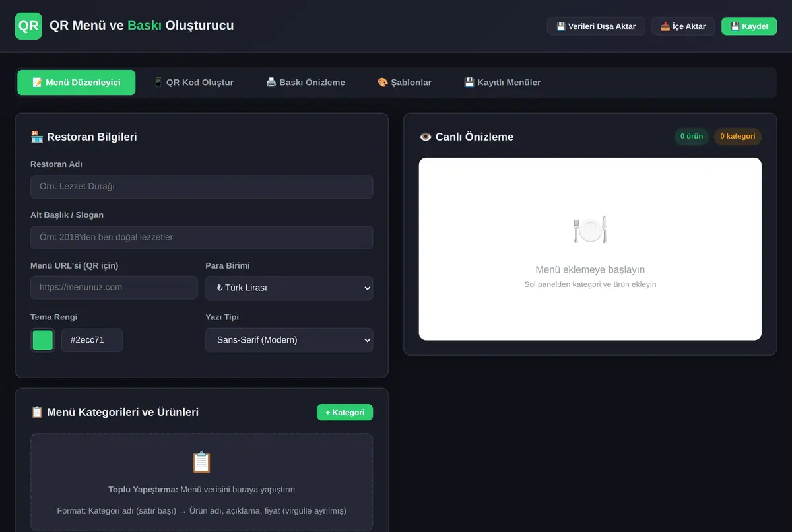
Task: Open the Para Birimi currency dropdown
Action: click(289, 288)
